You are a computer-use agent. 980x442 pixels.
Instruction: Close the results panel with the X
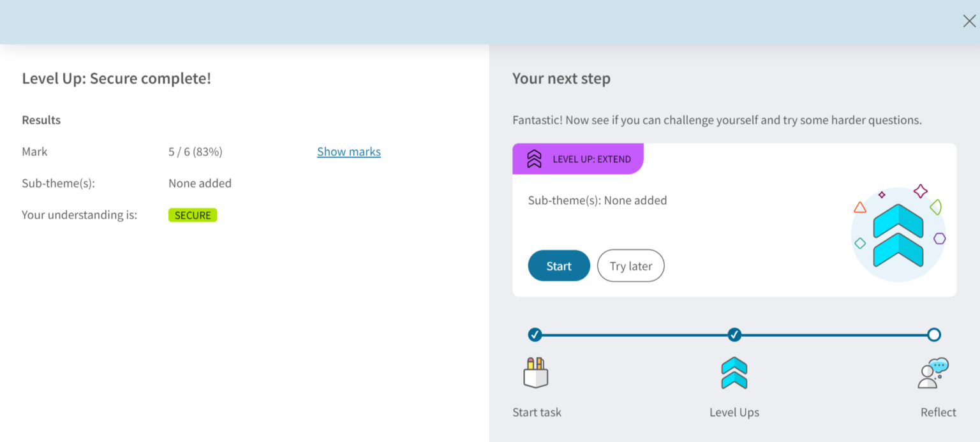click(x=969, y=21)
